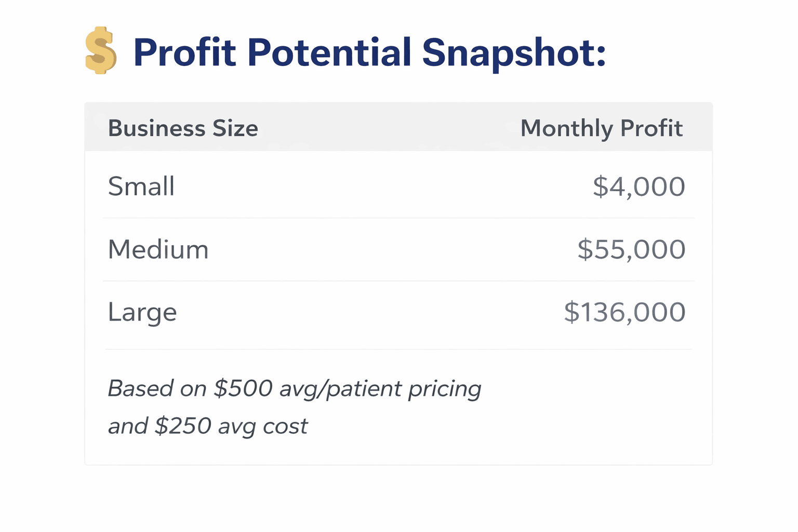Click "avg cost" in the footnote
Screen dimensions: 798x532
click(263, 425)
